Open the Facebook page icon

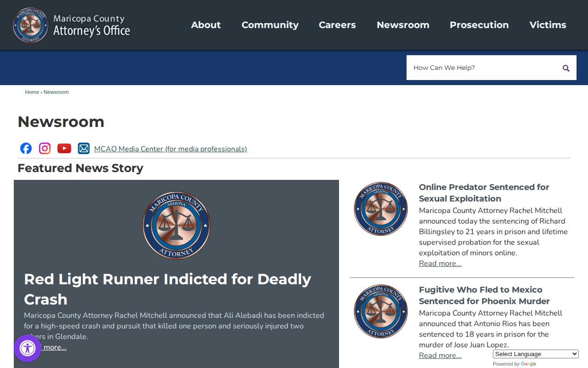point(26,148)
